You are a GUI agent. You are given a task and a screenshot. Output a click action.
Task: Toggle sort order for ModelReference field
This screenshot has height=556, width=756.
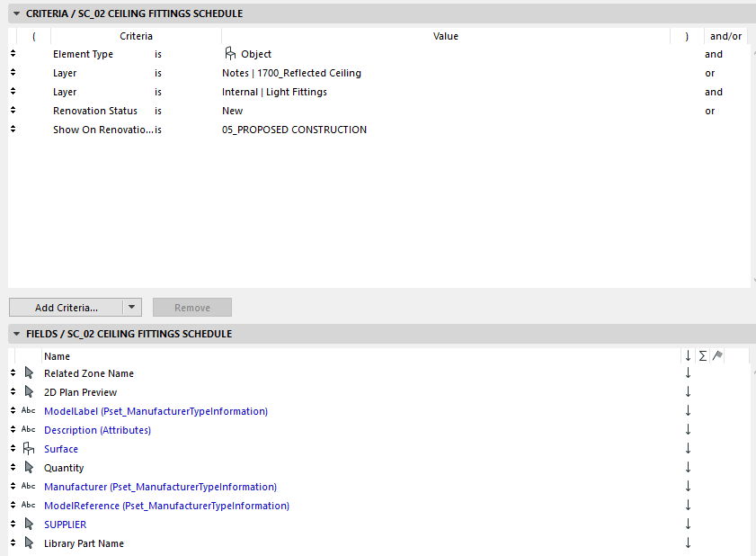click(x=688, y=505)
